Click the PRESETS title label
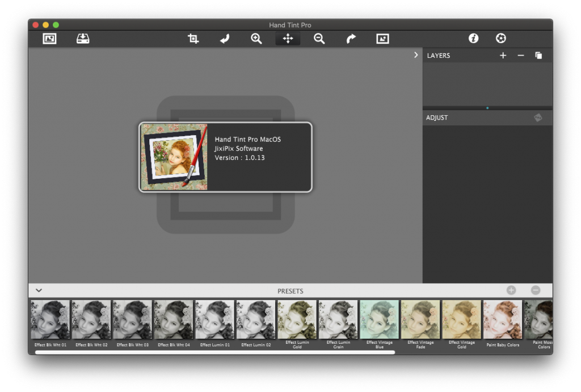Image resolution: width=581 pixels, height=392 pixels. click(290, 291)
